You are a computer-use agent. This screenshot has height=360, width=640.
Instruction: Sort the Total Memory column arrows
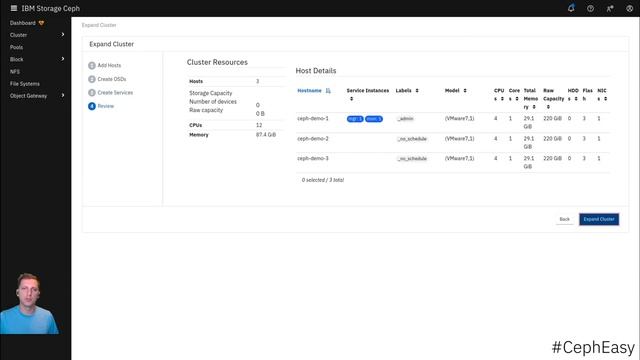click(x=534, y=107)
